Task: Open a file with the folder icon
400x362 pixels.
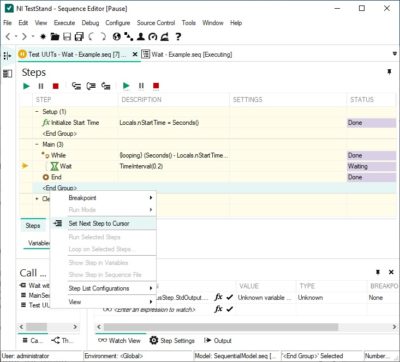Action: pyautogui.click(x=55, y=37)
